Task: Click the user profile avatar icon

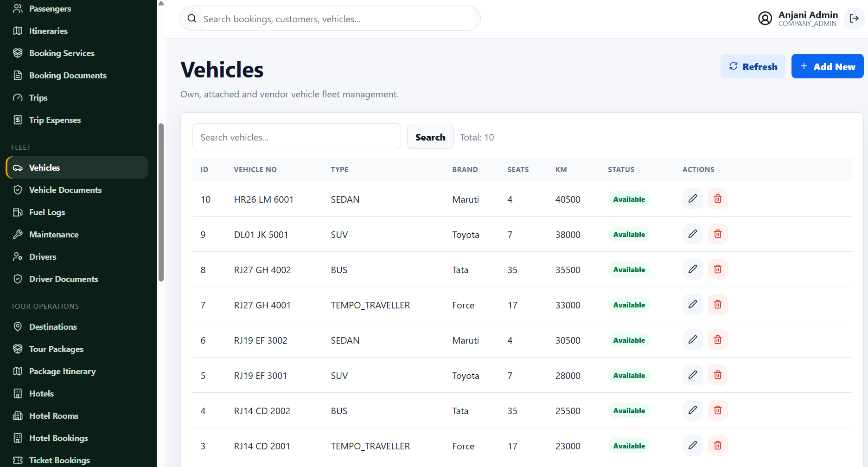Action: (x=765, y=18)
